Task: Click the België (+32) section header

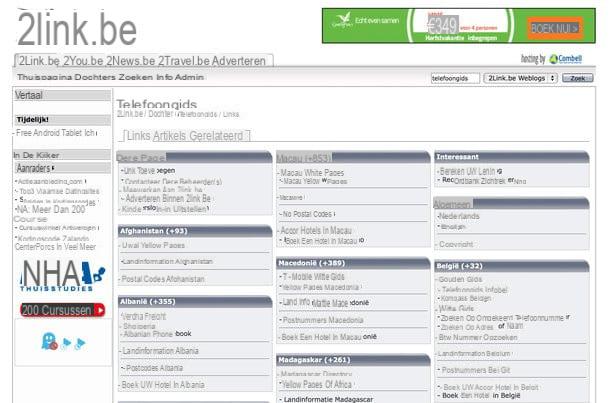Action: (x=511, y=266)
